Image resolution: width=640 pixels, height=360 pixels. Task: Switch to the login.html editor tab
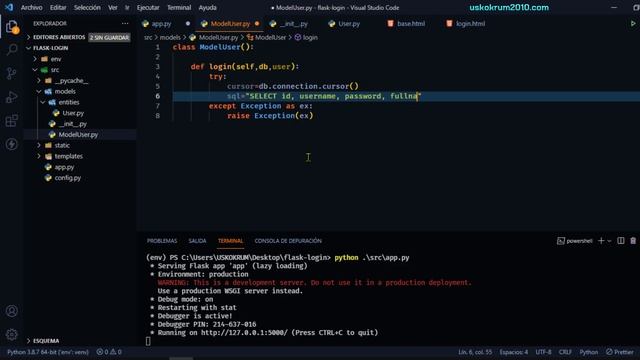pos(470,24)
